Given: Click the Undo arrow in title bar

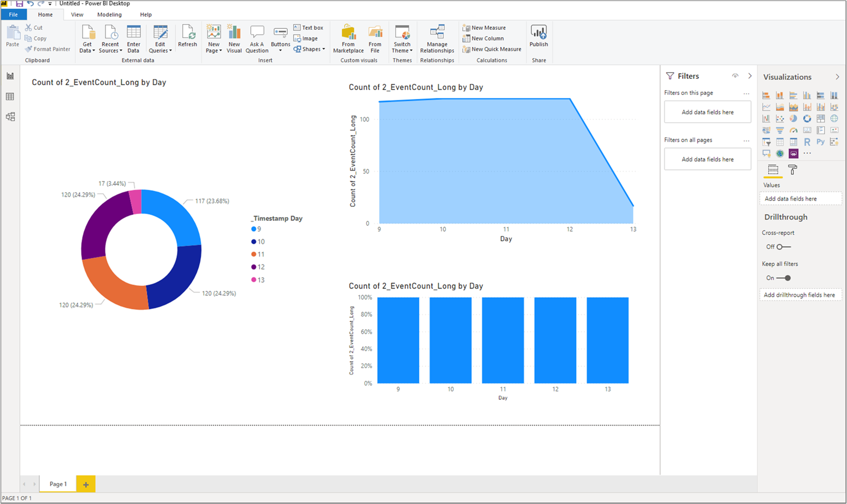Looking at the screenshot, I should pos(30,3).
